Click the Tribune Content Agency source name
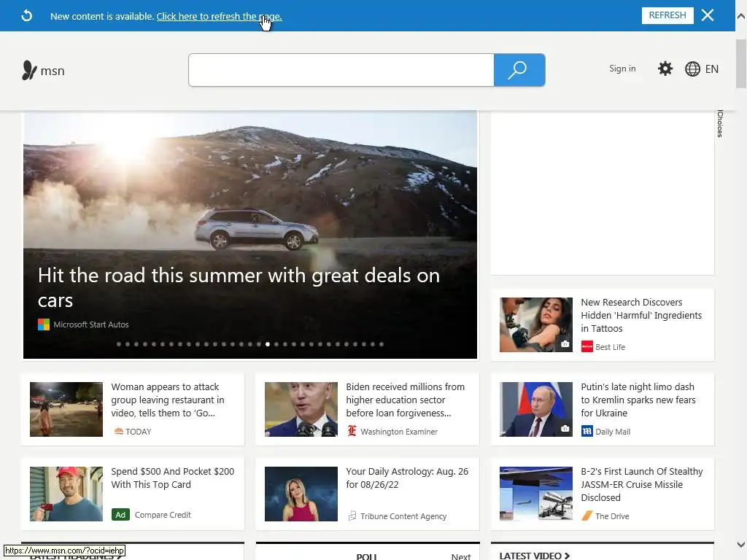Image resolution: width=747 pixels, height=560 pixels. [x=403, y=516]
